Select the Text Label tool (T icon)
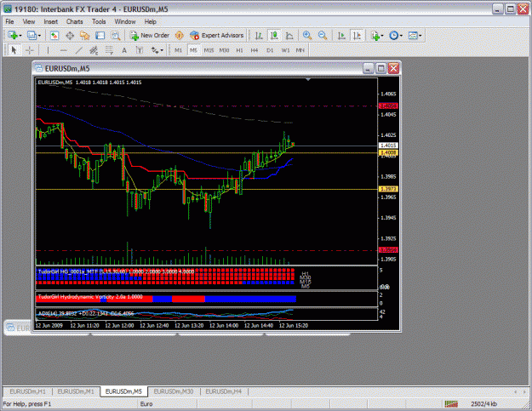 click(140, 50)
